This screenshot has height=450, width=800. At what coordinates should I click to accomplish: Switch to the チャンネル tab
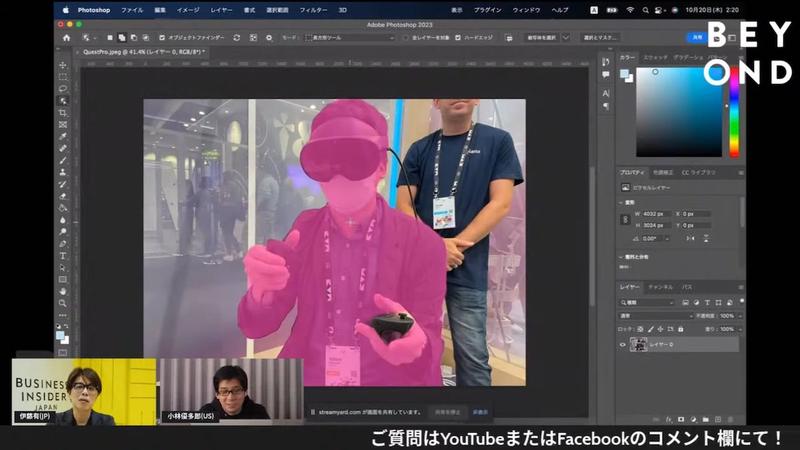[x=661, y=287]
